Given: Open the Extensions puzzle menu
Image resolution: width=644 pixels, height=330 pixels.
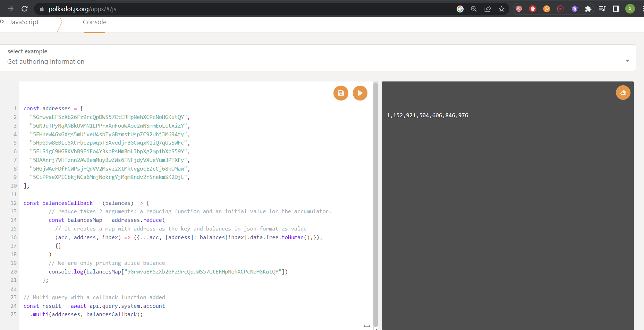Looking at the screenshot, I should [588, 9].
